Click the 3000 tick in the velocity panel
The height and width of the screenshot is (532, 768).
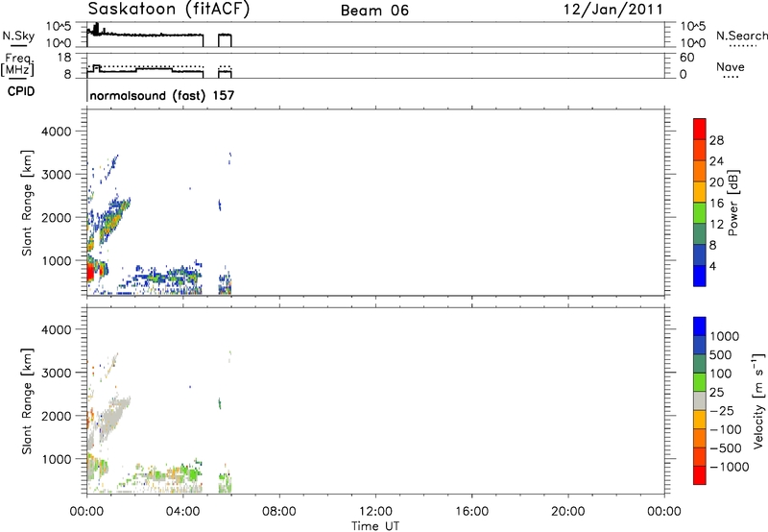click(56, 373)
